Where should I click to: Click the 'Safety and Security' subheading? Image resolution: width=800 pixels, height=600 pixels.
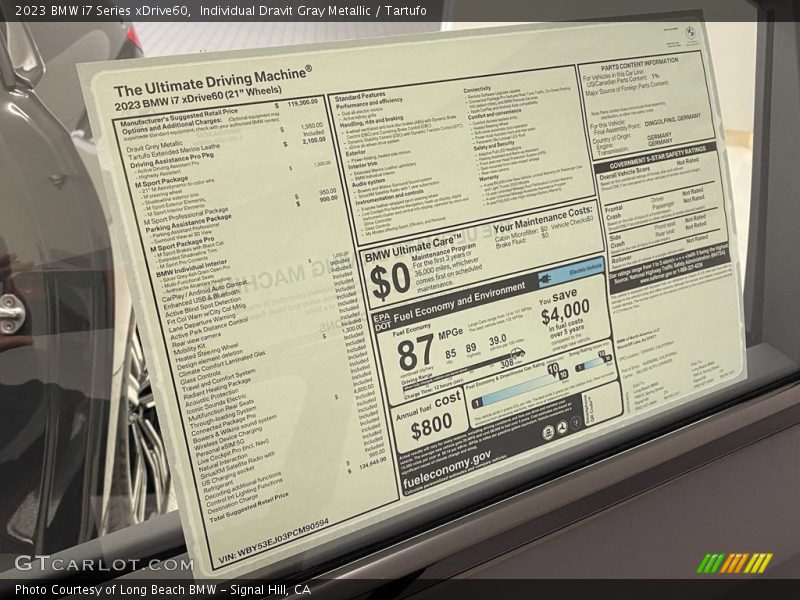click(x=494, y=146)
